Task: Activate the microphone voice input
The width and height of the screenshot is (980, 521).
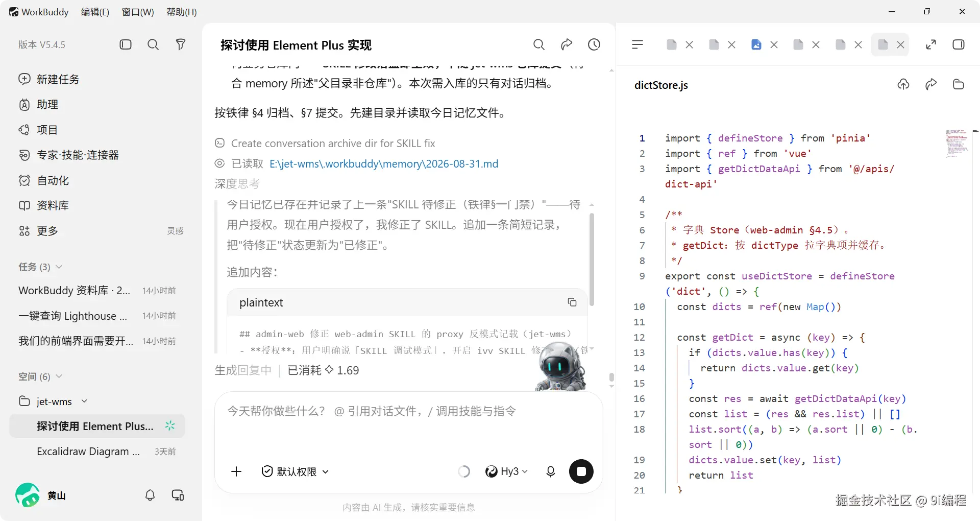Action: click(551, 471)
